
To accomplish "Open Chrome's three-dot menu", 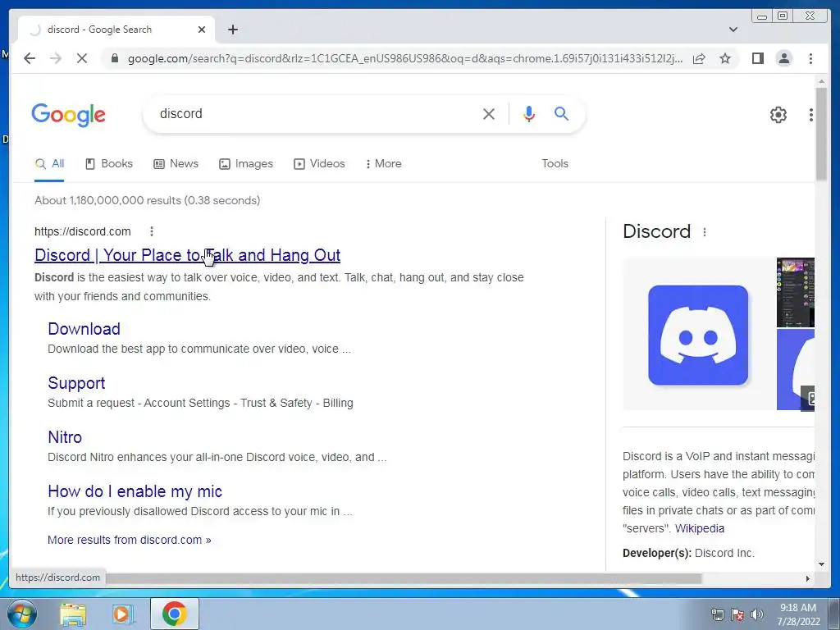I will (x=810, y=58).
